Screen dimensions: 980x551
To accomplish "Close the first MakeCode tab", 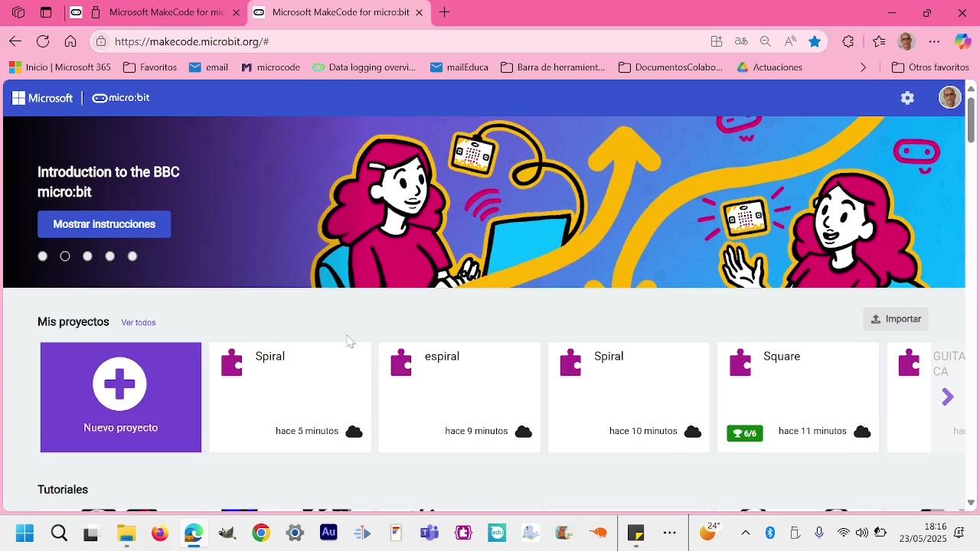I will pos(236,12).
